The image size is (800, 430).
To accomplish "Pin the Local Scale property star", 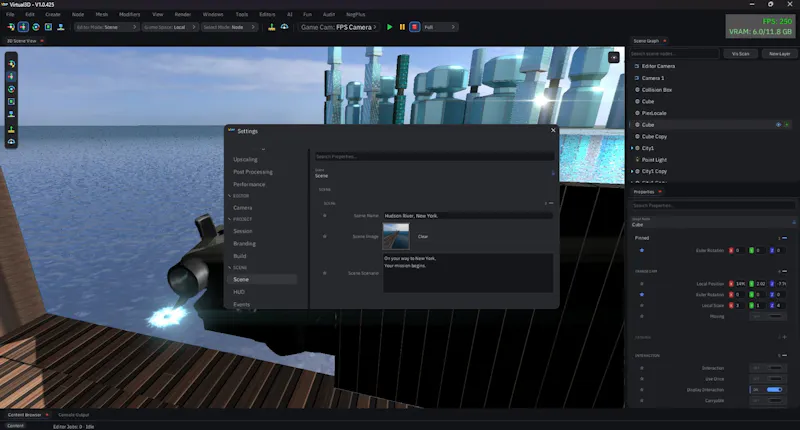I will [x=642, y=306].
